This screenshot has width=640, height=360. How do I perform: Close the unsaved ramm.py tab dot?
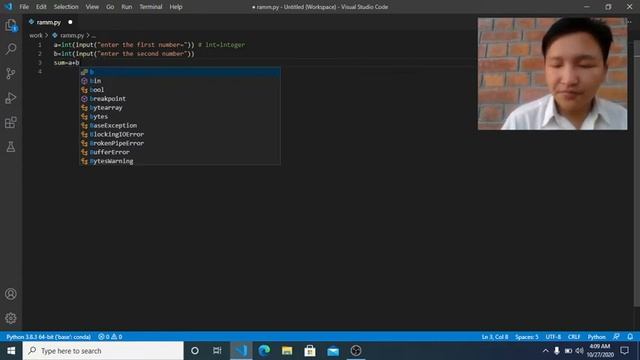click(x=70, y=22)
